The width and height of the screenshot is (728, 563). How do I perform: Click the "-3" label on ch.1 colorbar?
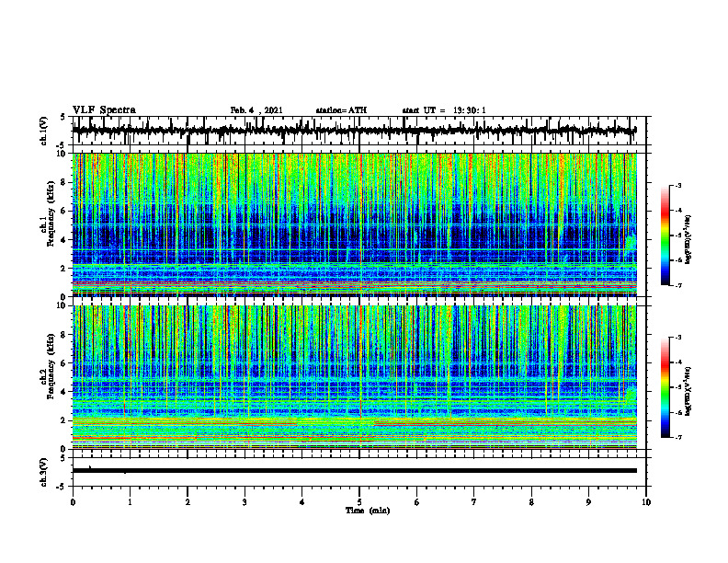(678, 186)
